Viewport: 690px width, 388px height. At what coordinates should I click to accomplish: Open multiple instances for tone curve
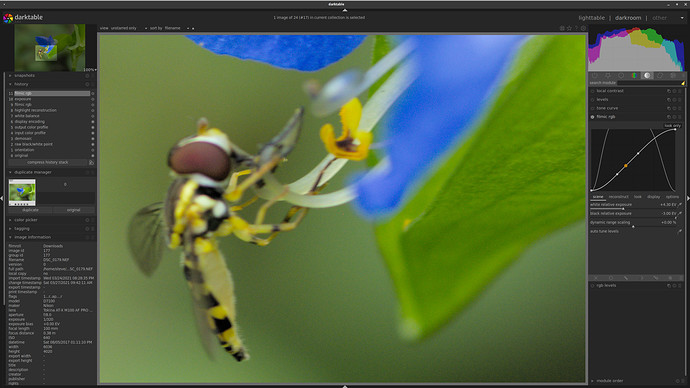669,108
